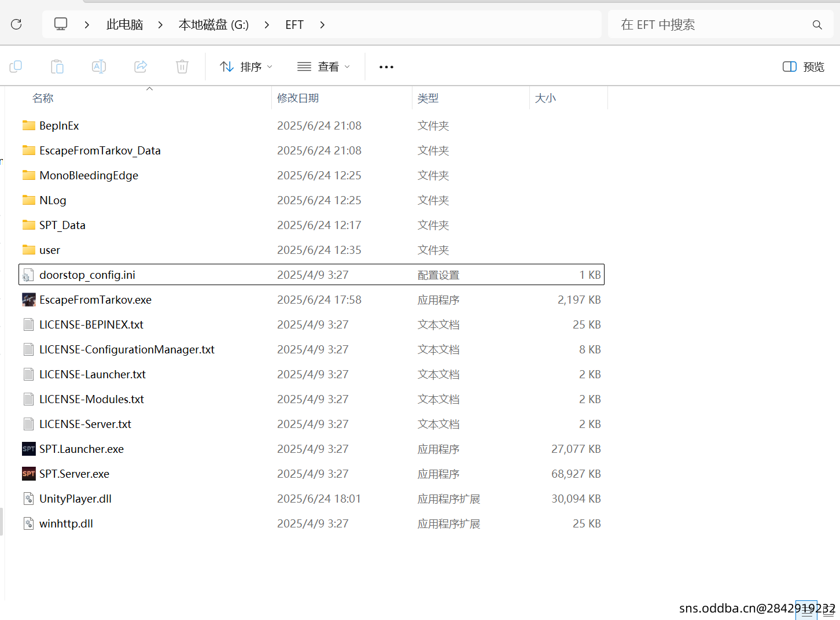This screenshot has width=840, height=620.
Task: Sort by 类型 column header
Action: (x=428, y=98)
